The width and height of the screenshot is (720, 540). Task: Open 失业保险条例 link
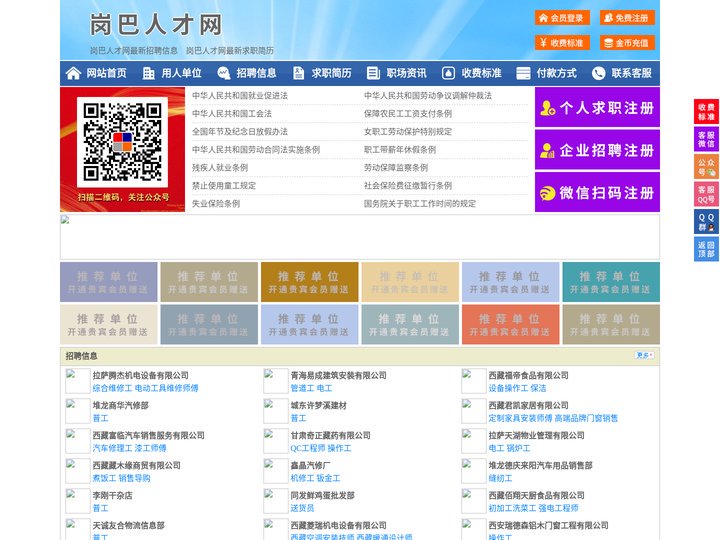click(216, 203)
